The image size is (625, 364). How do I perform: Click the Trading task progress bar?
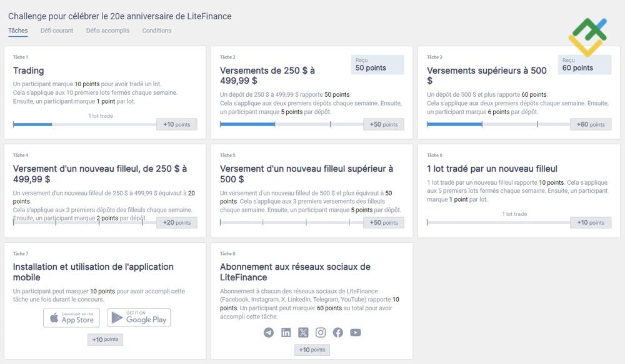click(x=84, y=125)
